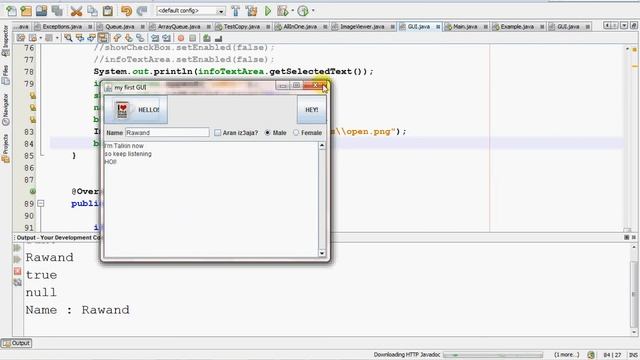The height and width of the screenshot is (360, 640).
Task: Switch to Queue.java tab
Action: coord(120,27)
